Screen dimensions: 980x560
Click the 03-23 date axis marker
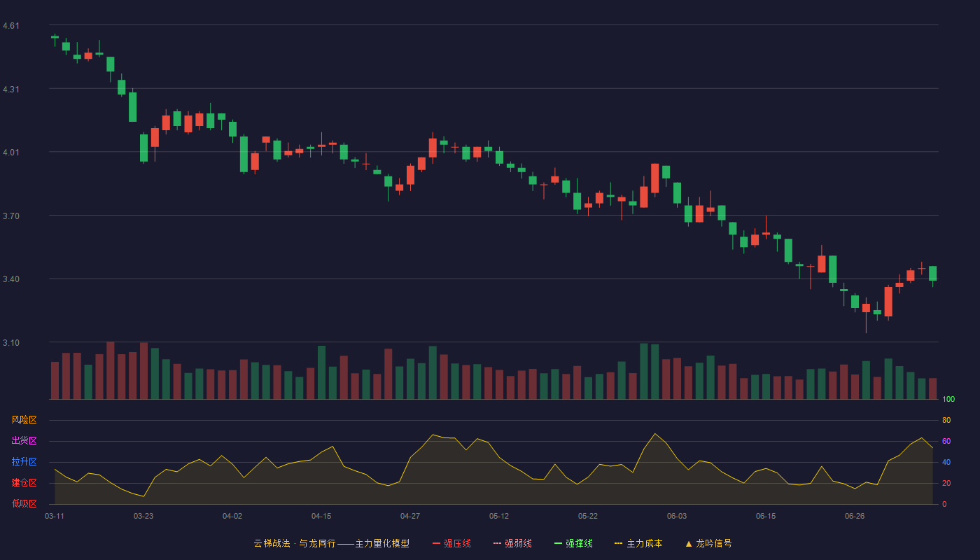coord(143,516)
